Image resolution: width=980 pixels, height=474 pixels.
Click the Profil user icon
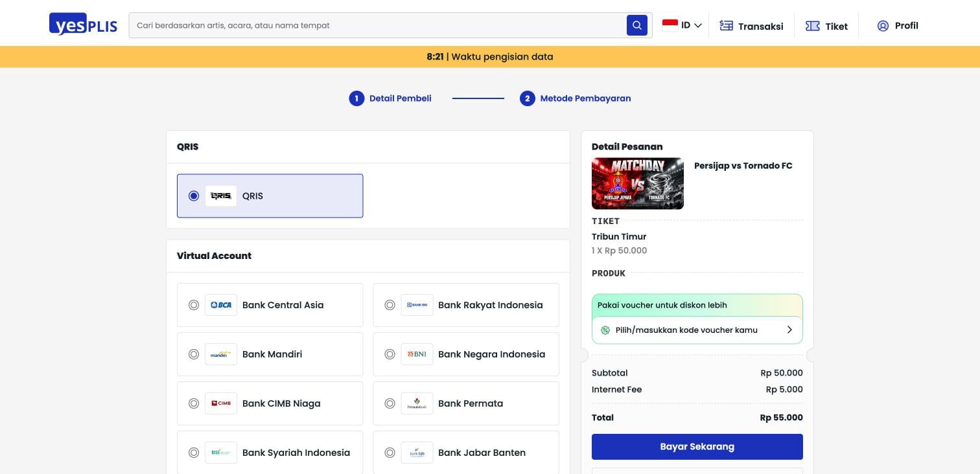(883, 26)
